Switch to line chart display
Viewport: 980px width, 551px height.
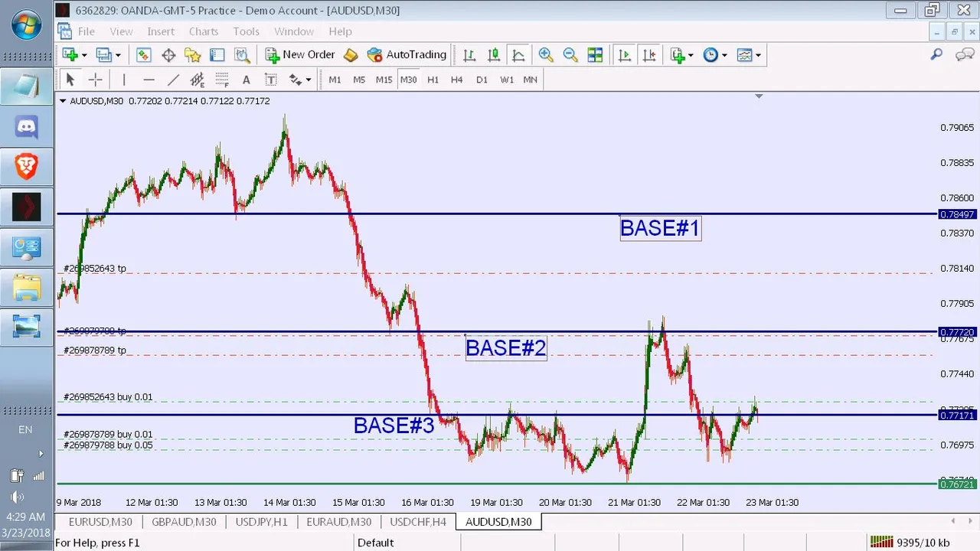pyautogui.click(x=518, y=54)
